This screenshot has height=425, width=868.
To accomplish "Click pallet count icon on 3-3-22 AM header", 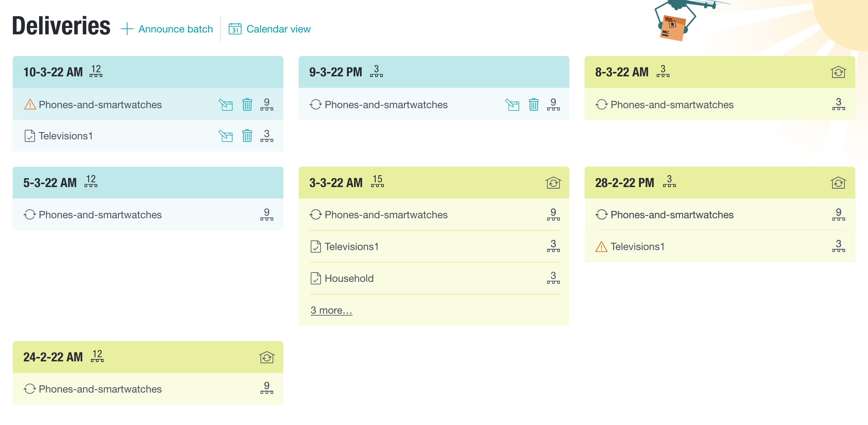I will click(377, 181).
